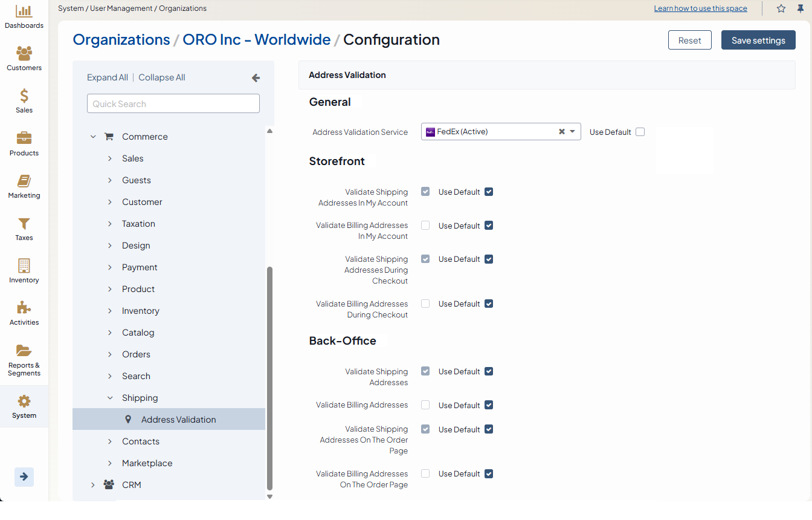Open the Learn how to use this space link
The width and height of the screenshot is (812, 520).
click(700, 8)
